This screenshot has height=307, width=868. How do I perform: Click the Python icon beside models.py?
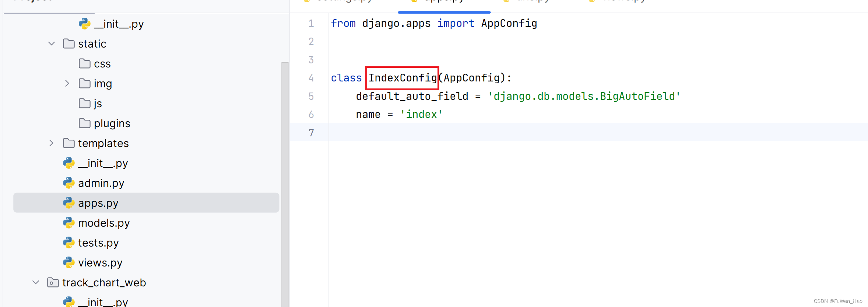(x=69, y=223)
